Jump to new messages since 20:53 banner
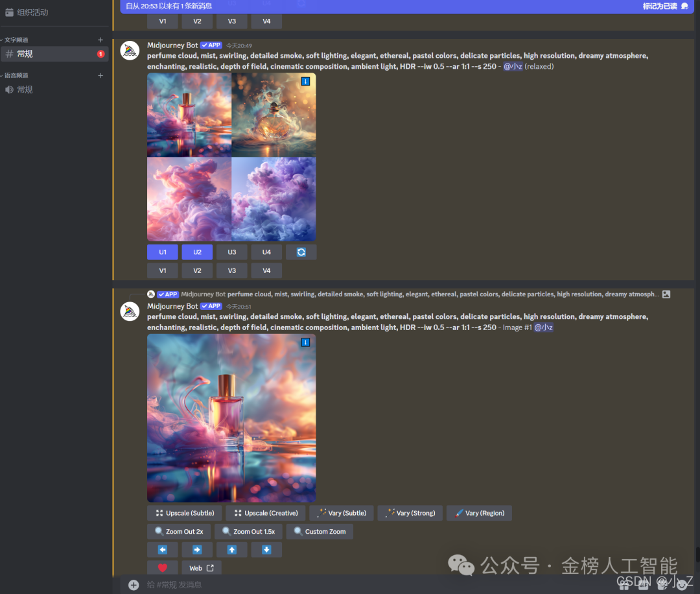 pos(169,6)
